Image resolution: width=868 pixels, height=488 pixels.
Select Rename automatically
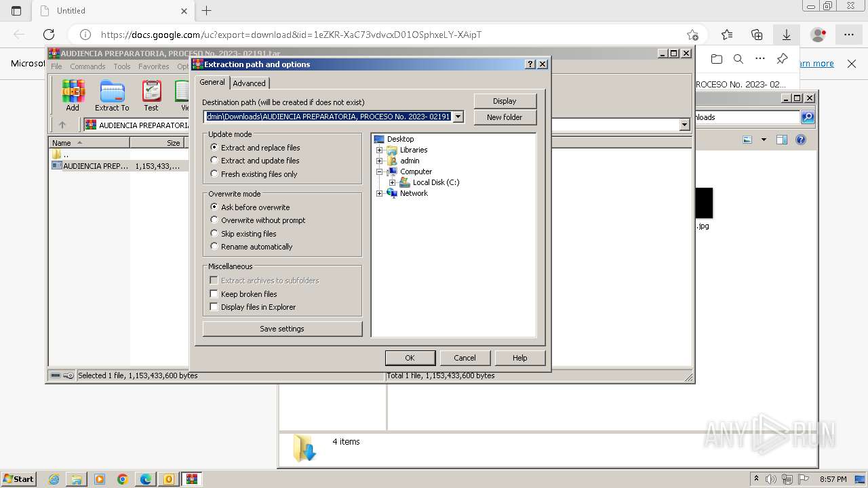coord(252,247)
